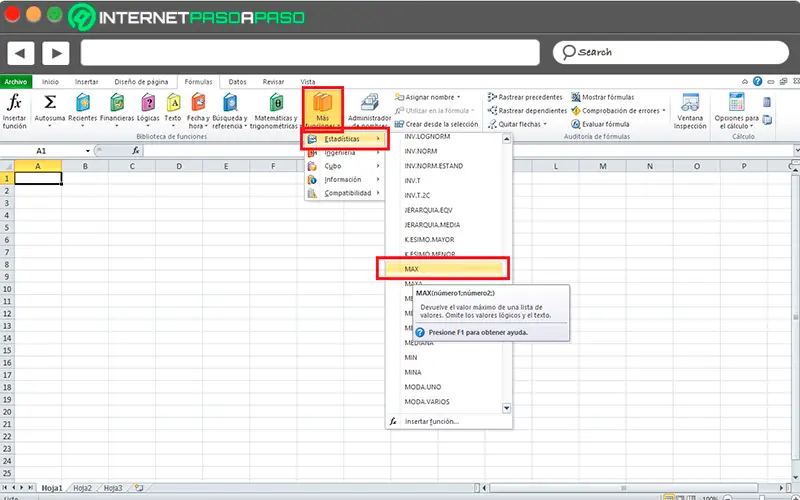Screen dimensions: 800x500
Task: Select the Hoja1 sheet tab
Action: (x=51, y=488)
